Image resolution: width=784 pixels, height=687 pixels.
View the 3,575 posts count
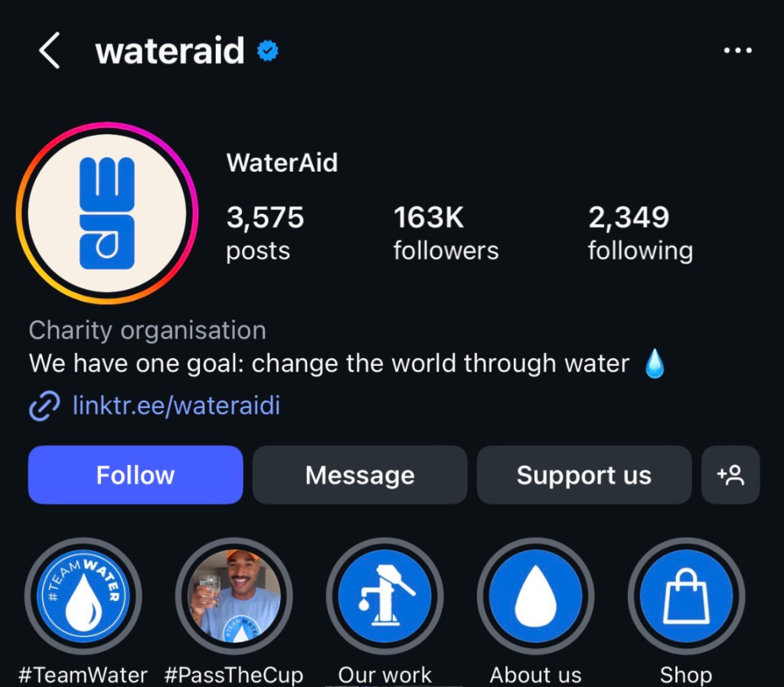click(265, 233)
